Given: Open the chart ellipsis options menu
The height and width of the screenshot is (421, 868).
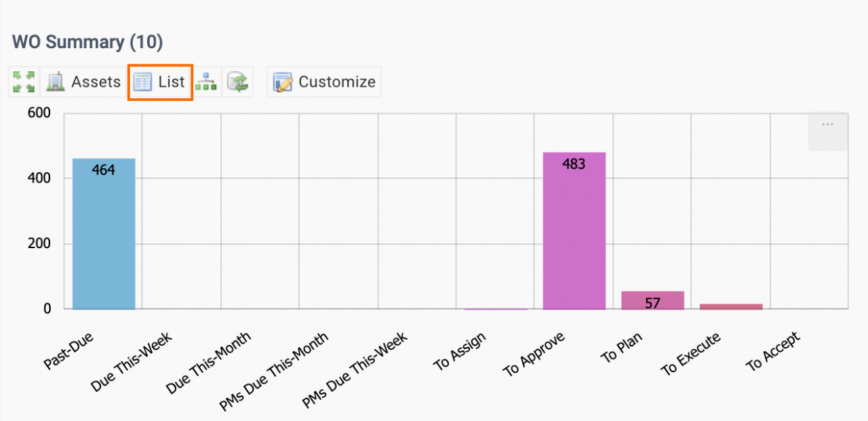Looking at the screenshot, I should click(x=827, y=132).
